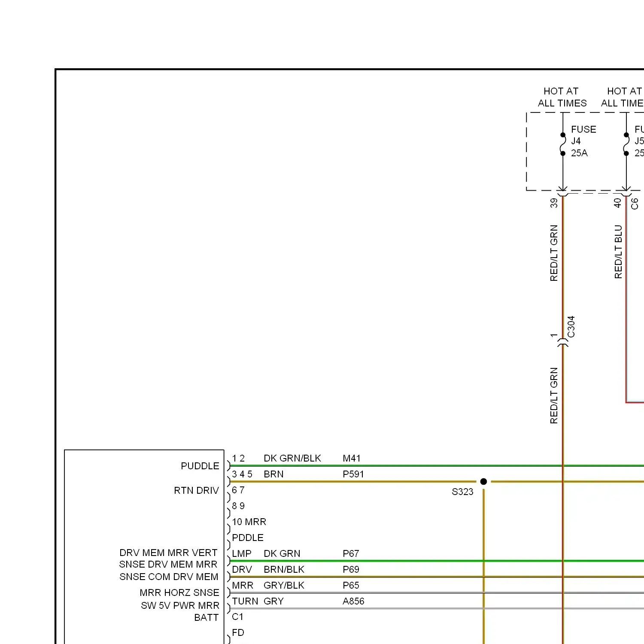This screenshot has width=644, height=644.
Task: Select SNSE DRV MEM MRR label
Action: pyautogui.click(x=168, y=565)
